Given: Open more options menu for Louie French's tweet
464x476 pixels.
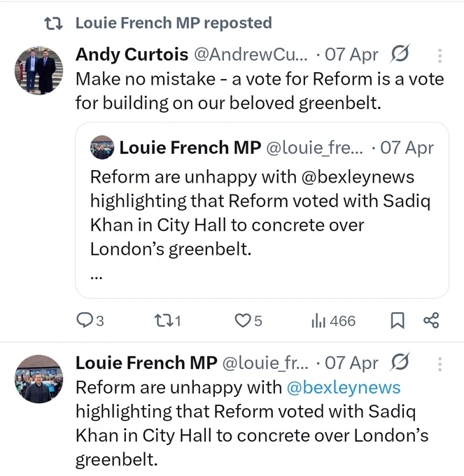Looking at the screenshot, I should click(x=440, y=364).
